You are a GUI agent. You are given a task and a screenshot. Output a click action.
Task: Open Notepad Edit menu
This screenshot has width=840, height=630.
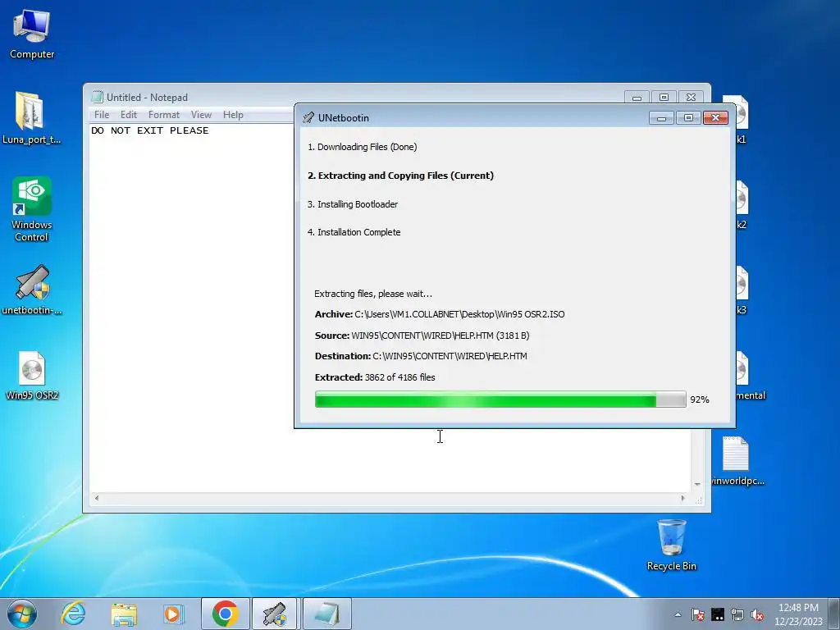point(129,115)
